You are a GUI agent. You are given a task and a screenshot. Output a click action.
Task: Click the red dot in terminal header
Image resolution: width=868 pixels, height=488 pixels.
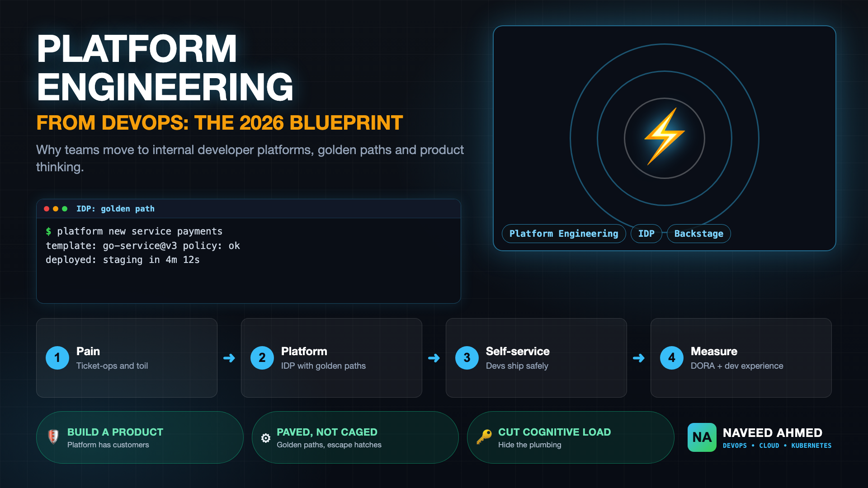47,209
